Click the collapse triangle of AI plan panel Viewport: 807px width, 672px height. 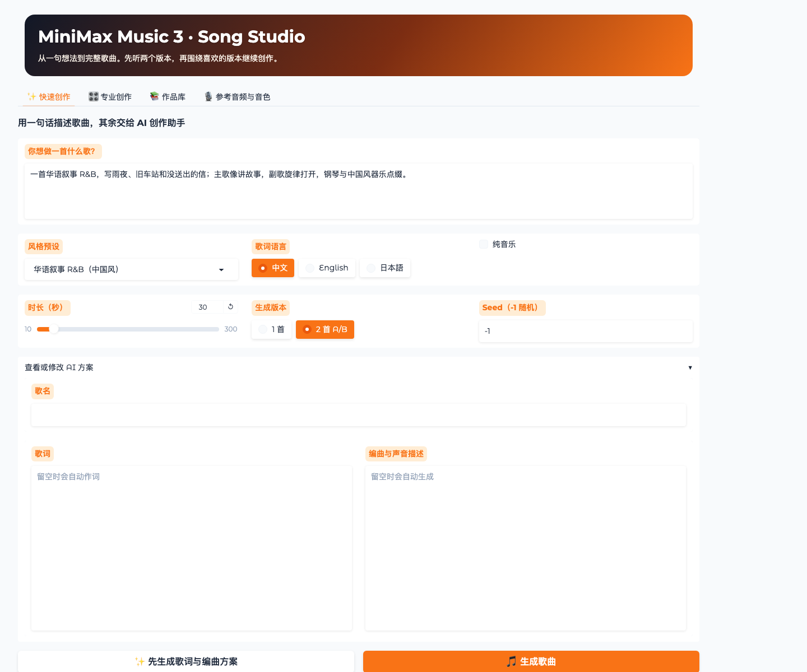point(690,368)
